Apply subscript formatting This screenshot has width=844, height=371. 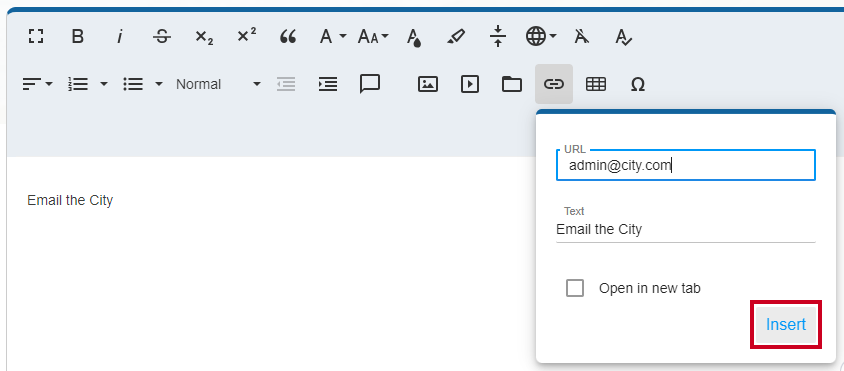pos(204,37)
